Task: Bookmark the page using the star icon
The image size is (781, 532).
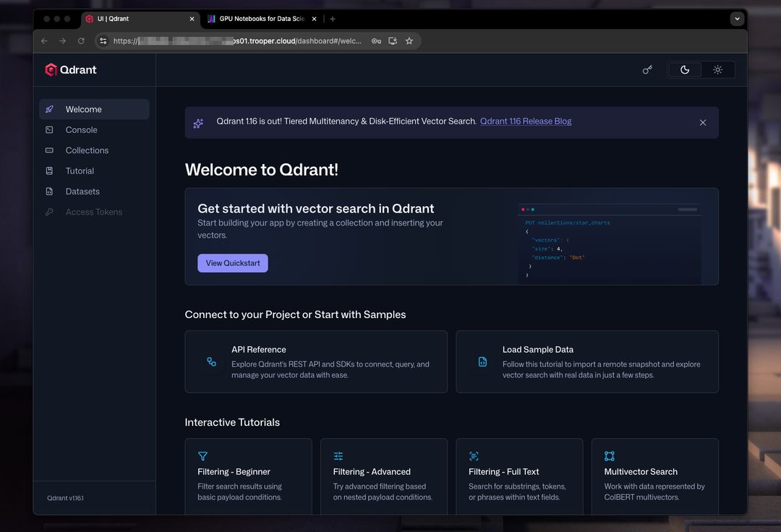Action: [409, 41]
